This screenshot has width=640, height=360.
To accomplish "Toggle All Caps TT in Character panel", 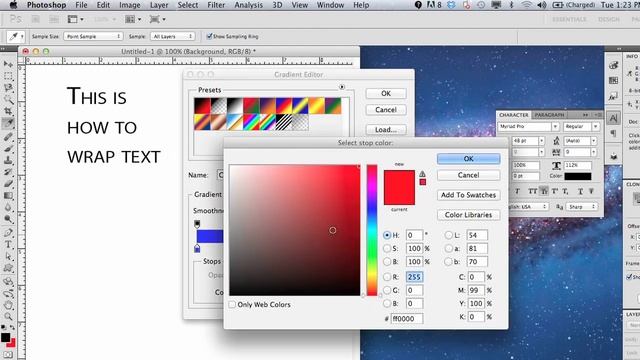I will (x=532, y=191).
